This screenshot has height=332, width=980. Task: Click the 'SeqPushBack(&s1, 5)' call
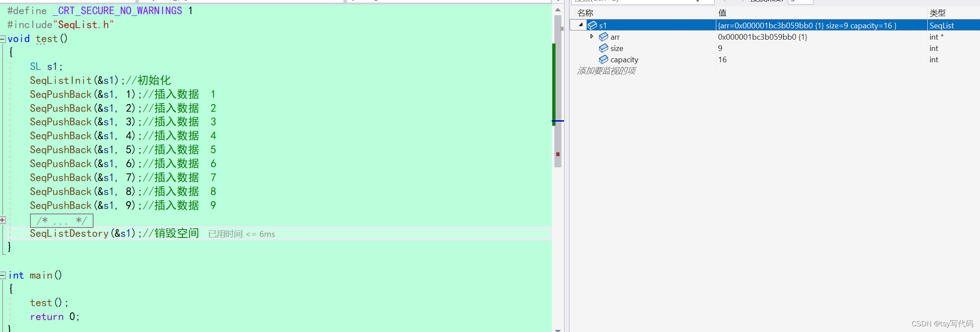point(83,150)
